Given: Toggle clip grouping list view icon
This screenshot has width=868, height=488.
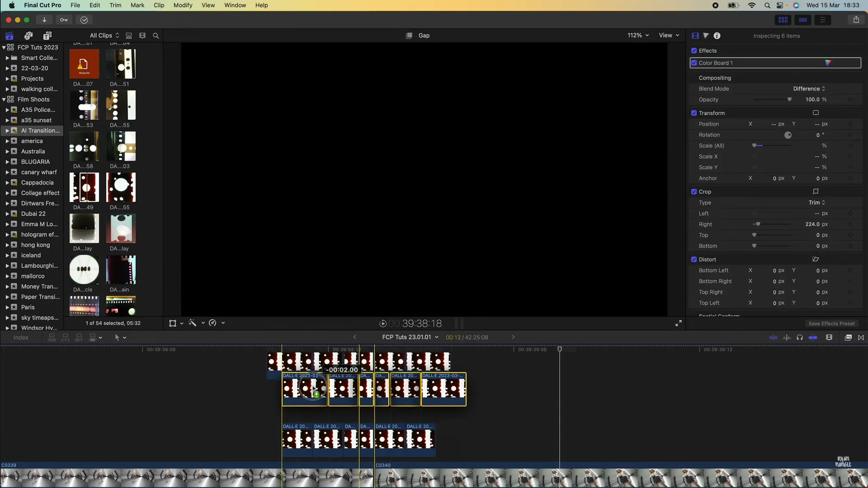Looking at the screenshot, I should coord(129,36).
